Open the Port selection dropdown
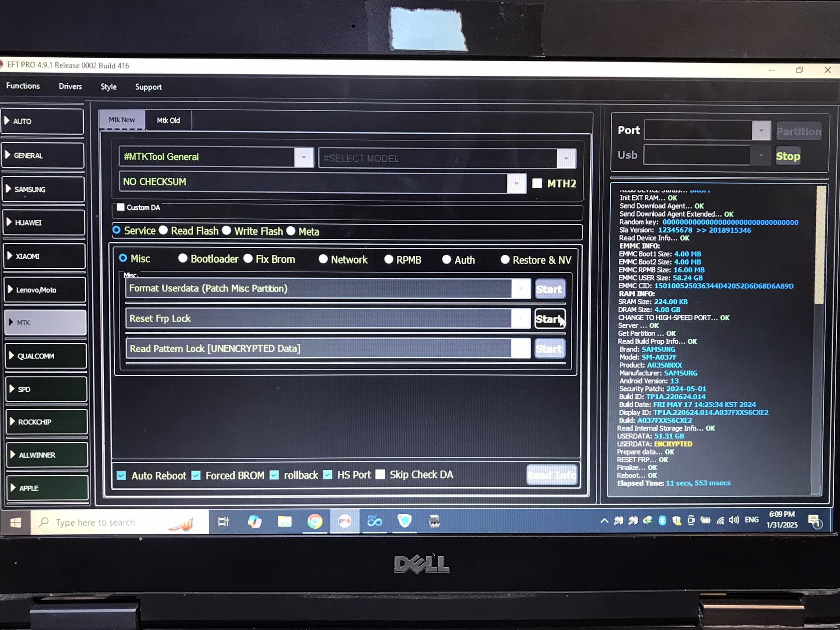 point(761,130)
